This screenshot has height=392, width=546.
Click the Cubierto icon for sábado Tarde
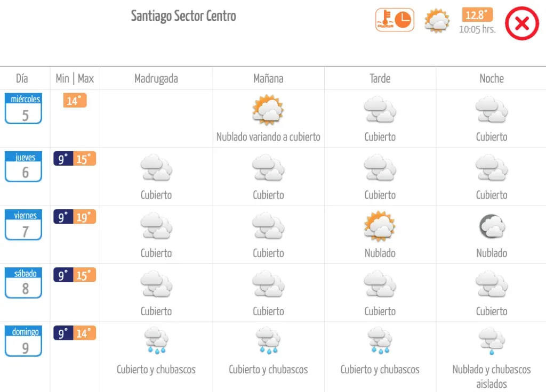point(380,285)
